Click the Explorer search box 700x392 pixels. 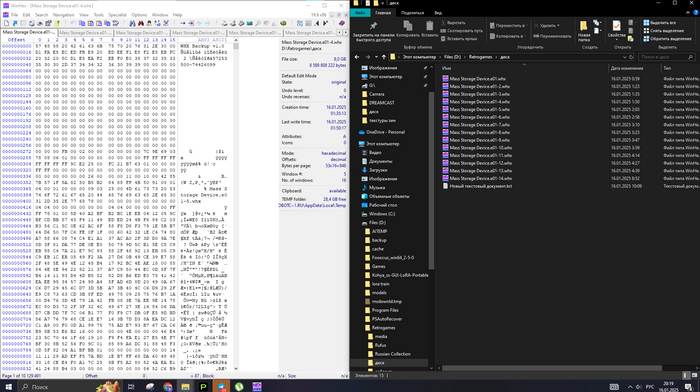(x=666, y=57)
